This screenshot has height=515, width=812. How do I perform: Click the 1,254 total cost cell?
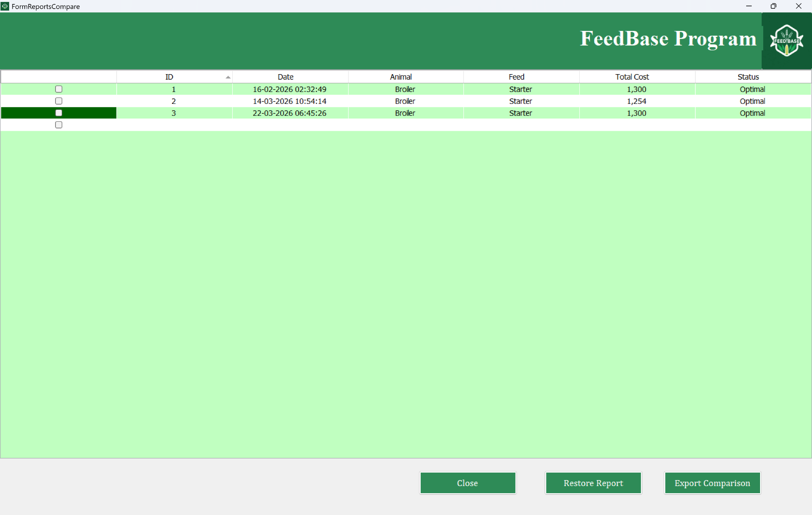tap(636, 101)
